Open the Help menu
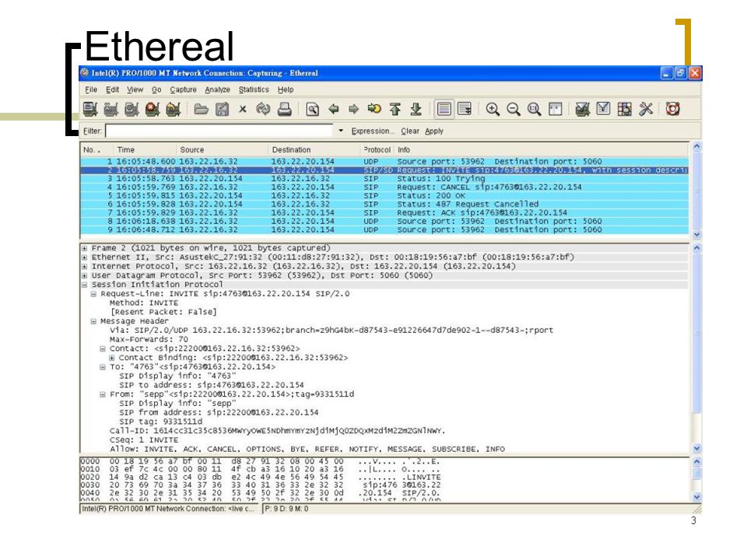The width and height of the screenshot is (747, 560). tap(286, 89)
